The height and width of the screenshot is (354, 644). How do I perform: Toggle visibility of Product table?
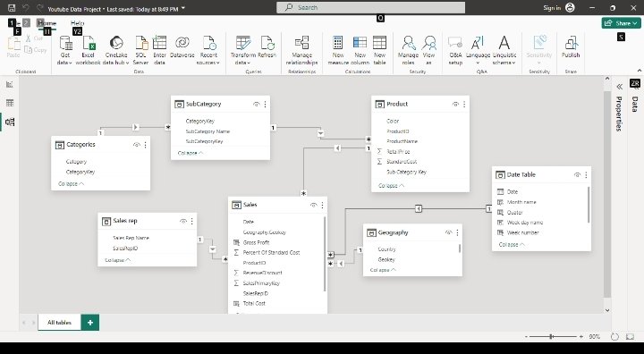click(455, 105)
